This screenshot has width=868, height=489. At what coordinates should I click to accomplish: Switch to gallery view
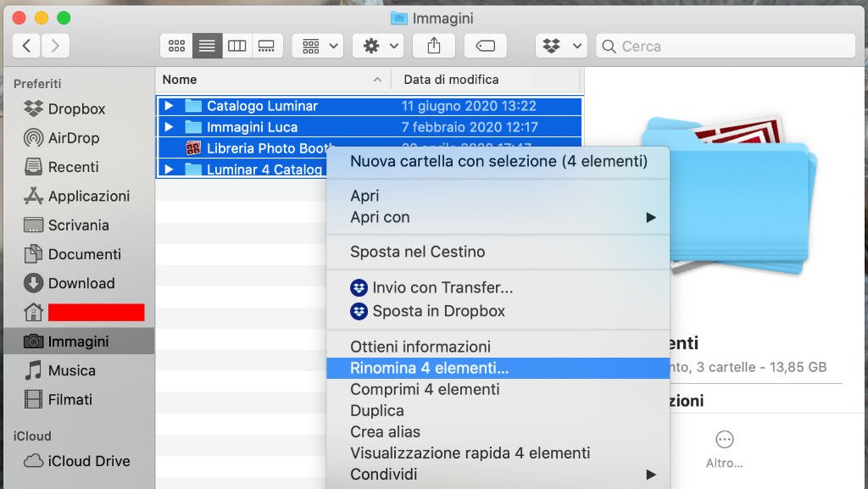[x=267, y=46]
